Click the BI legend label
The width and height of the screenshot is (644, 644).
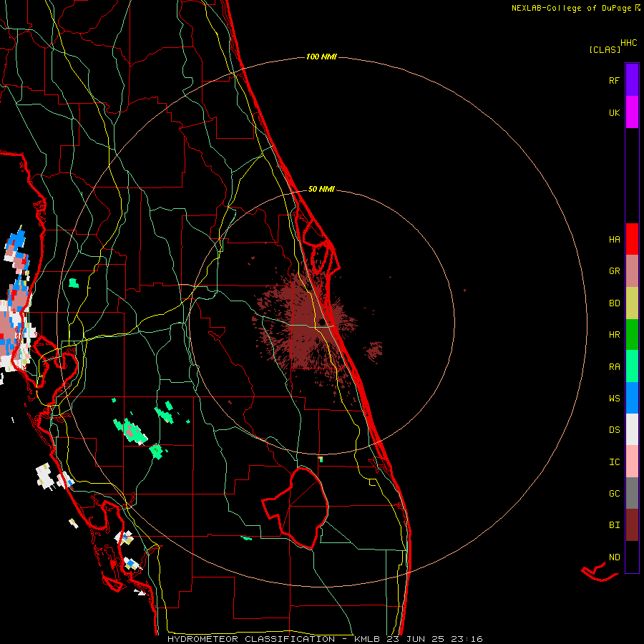614,525
